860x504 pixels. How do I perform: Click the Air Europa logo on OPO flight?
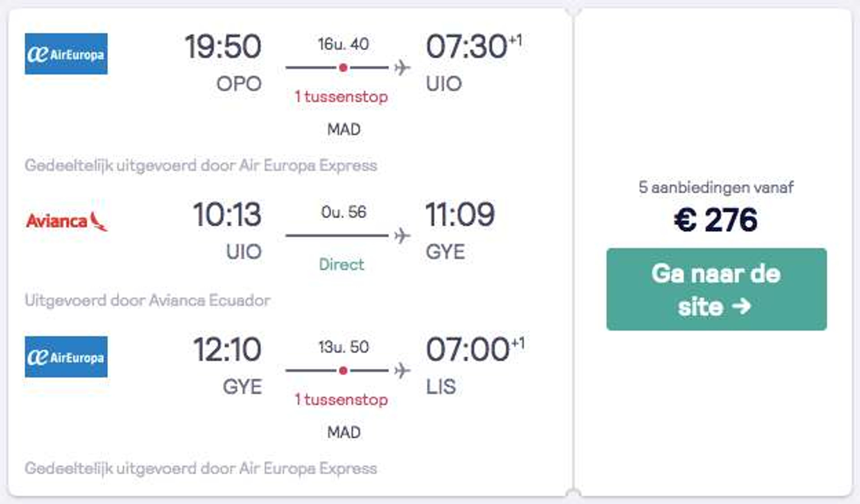(66, 54)
